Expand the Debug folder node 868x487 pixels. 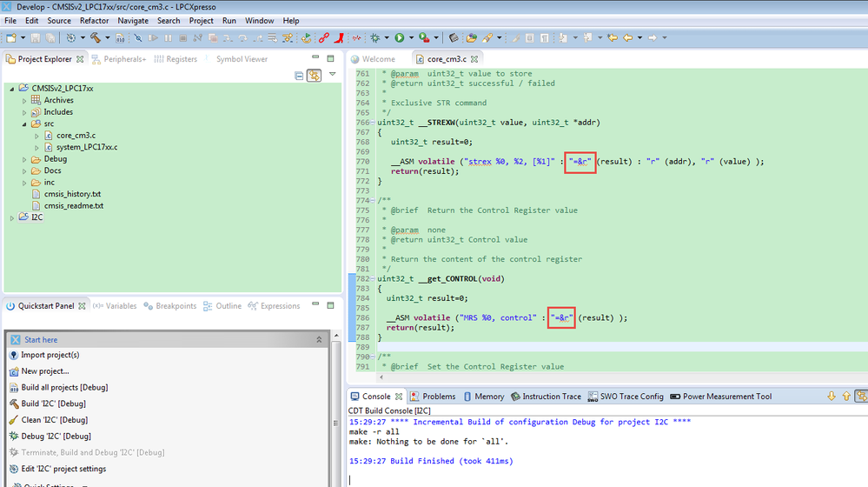point(24,159)
